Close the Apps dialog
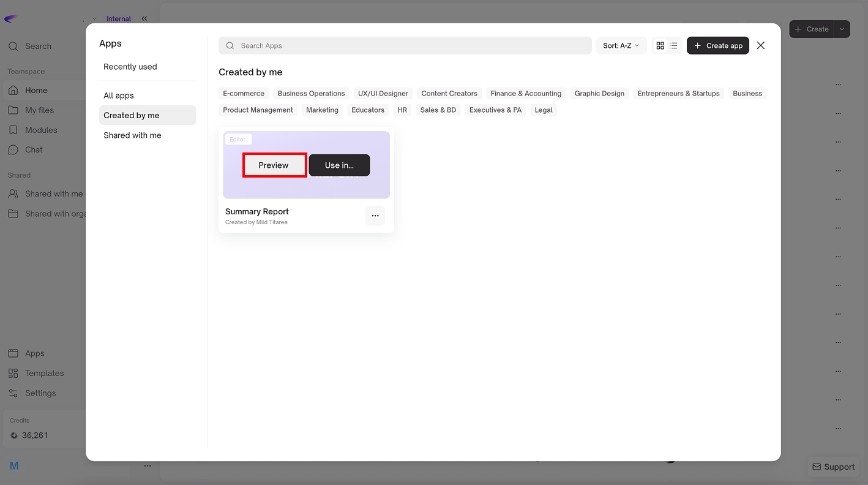 (760, 45)
